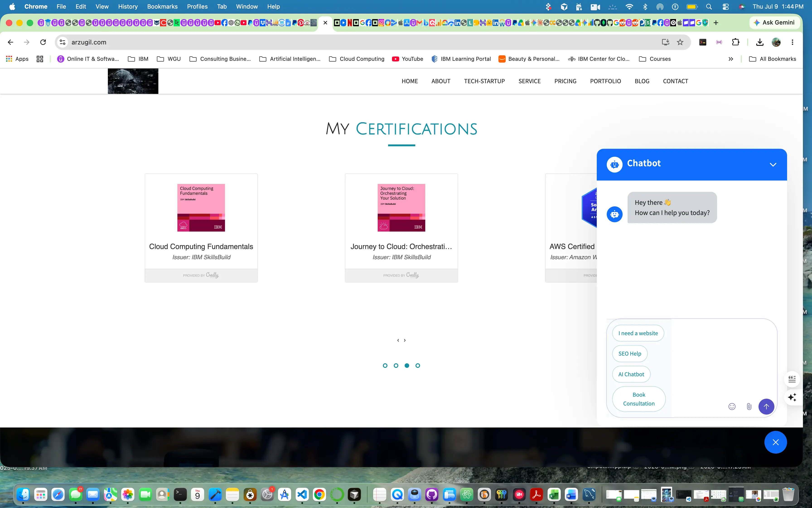
Task: Click the Cloud Computing Fundamentals title link
Action: pyautogui.click(x=201, y=247)
